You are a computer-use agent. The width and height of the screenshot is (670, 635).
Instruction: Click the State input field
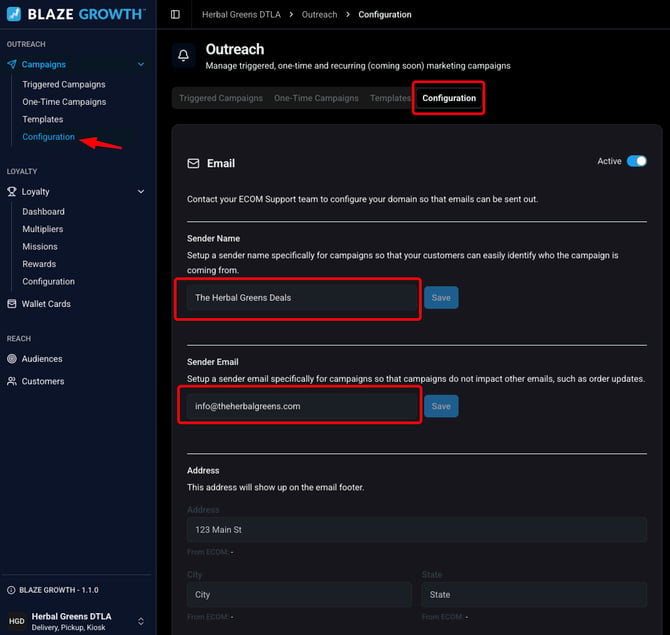click(x=534, y=595)
